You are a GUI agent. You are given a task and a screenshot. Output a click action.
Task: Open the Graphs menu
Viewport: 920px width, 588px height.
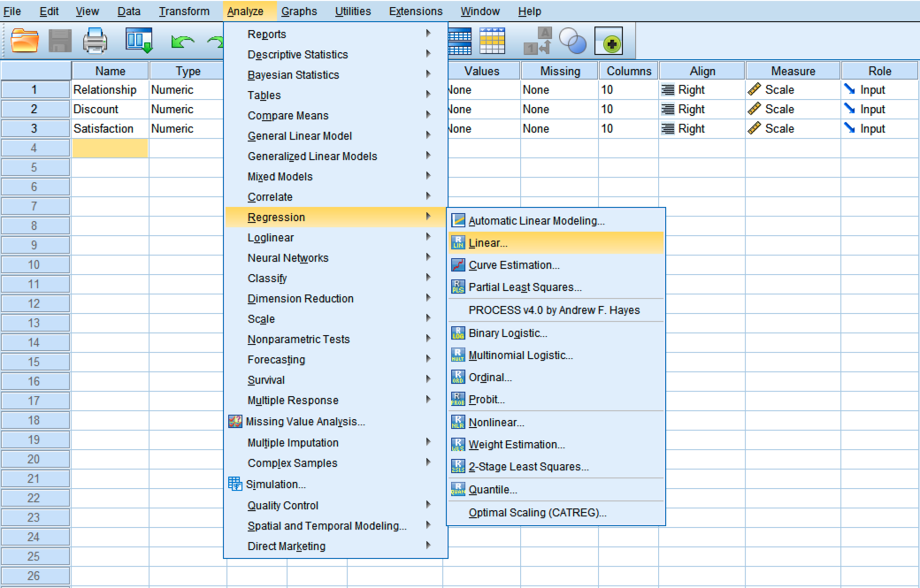click(299, 11)
